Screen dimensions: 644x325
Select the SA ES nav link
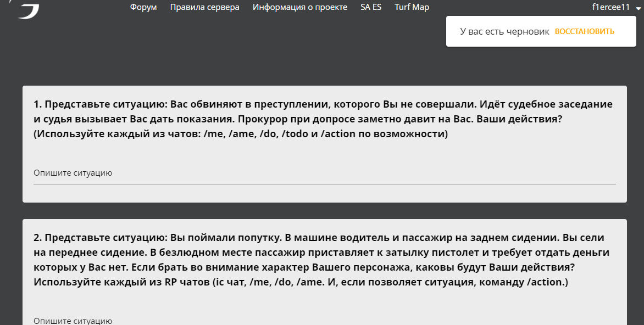[371, 7]
